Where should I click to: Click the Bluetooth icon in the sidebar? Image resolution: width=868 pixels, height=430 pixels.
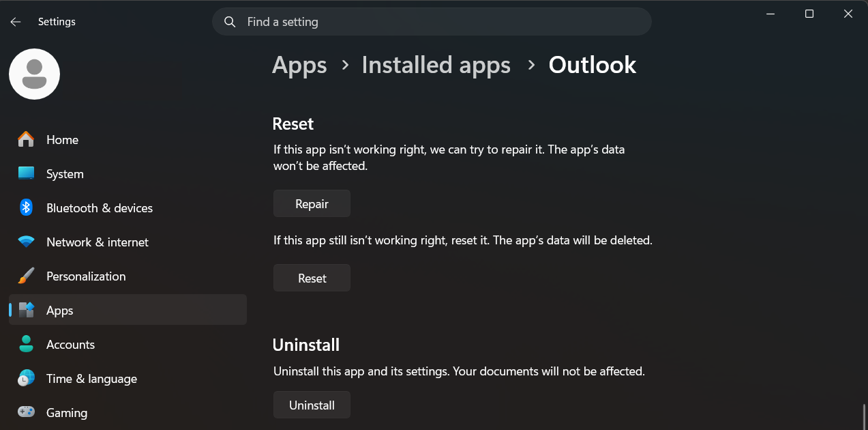click(26, 207)
